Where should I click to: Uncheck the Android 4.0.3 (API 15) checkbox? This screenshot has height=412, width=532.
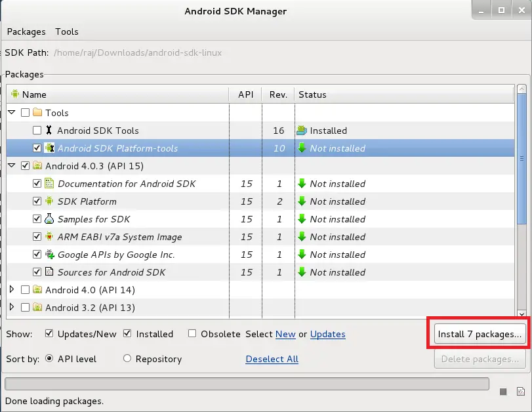click(x=25, y=165)
